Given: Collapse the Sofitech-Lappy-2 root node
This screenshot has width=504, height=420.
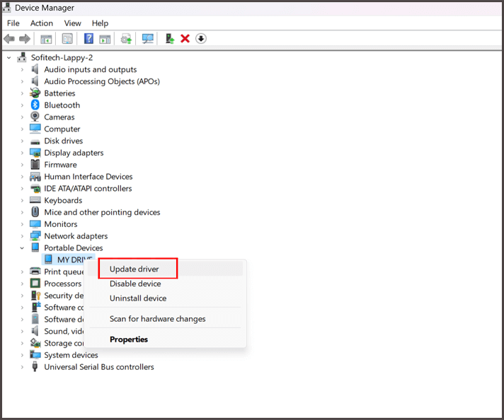Looking at the screenshot, I should coord(8,57).
